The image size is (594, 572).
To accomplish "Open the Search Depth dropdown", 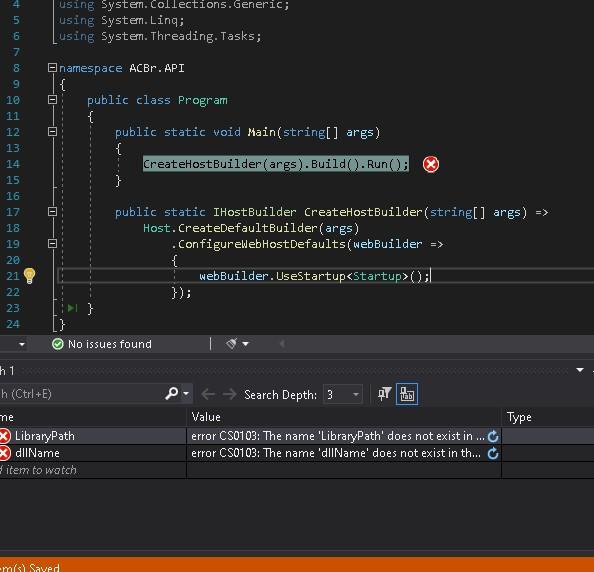I will [x=342, y=395].
